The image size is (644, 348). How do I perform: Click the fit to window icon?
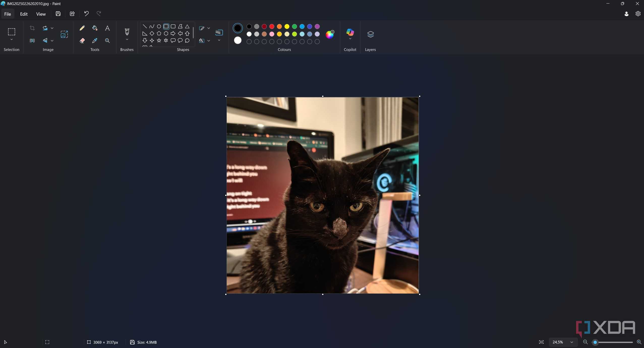tap(541, 342)
